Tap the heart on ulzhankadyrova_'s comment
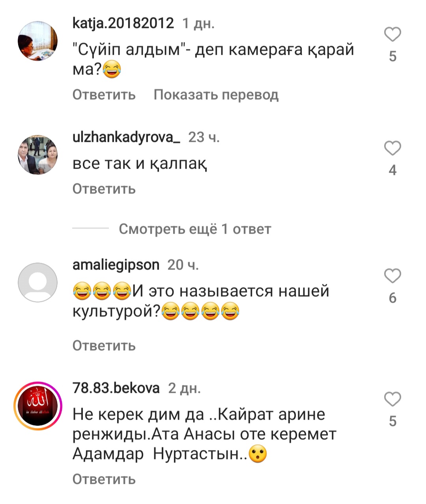The width and height of the screenshot is (426, 504). tap(392, 148)
